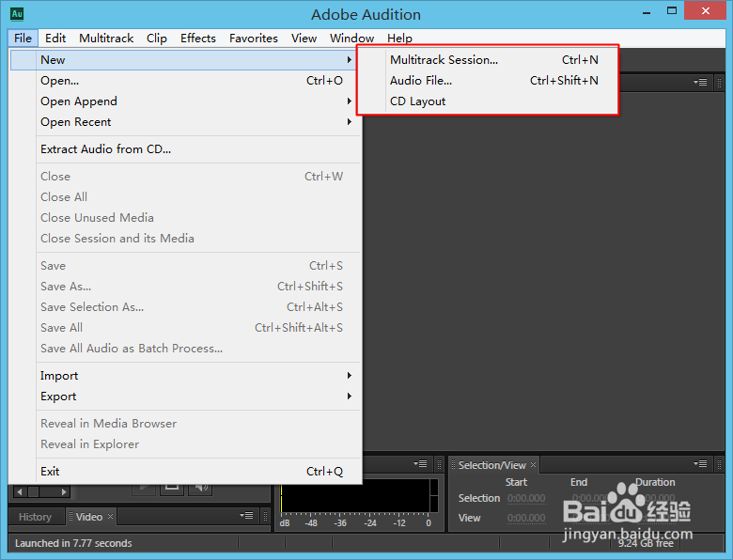Choose Audio File from New submenu
733x560 pixels.
488,81
